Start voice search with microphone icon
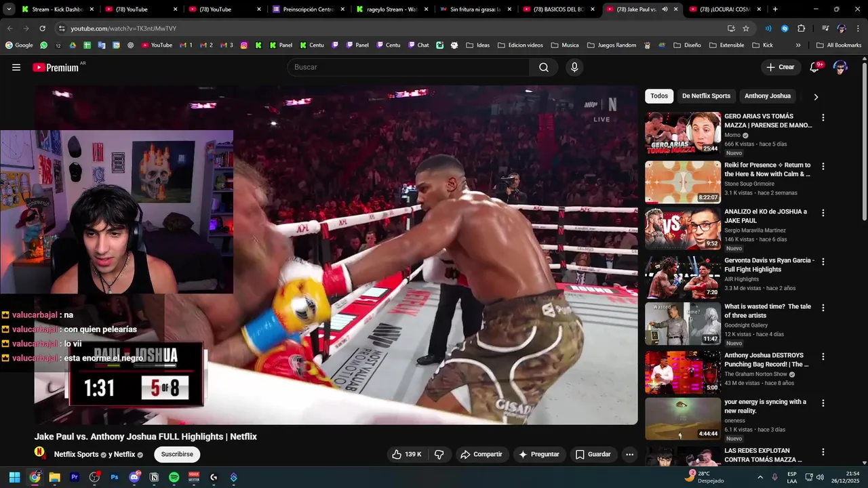The image size is (868, 488). pyautogui.click(x=574, y=67)
